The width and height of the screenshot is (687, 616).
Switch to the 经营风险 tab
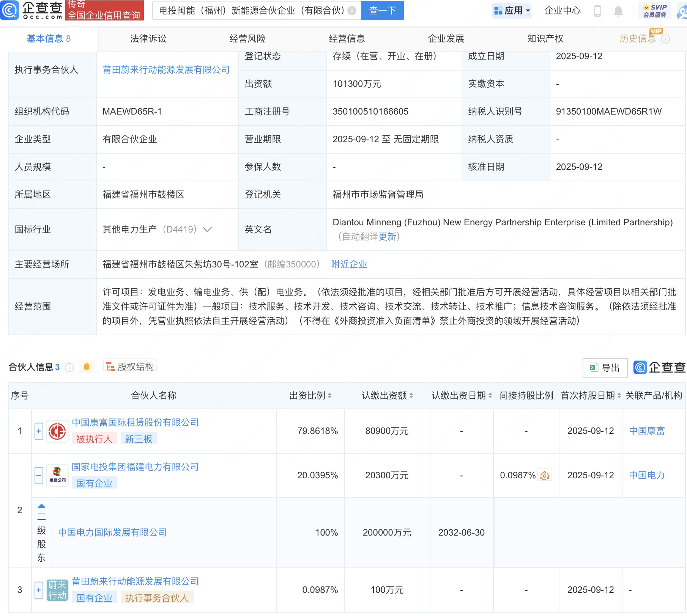pyautogui.click(x=247, y=39)
